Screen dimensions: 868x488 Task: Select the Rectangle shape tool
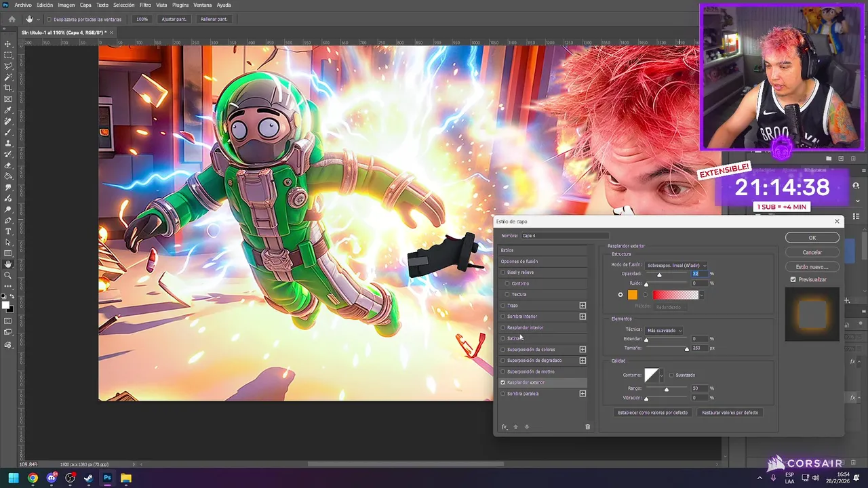[8, 253]
